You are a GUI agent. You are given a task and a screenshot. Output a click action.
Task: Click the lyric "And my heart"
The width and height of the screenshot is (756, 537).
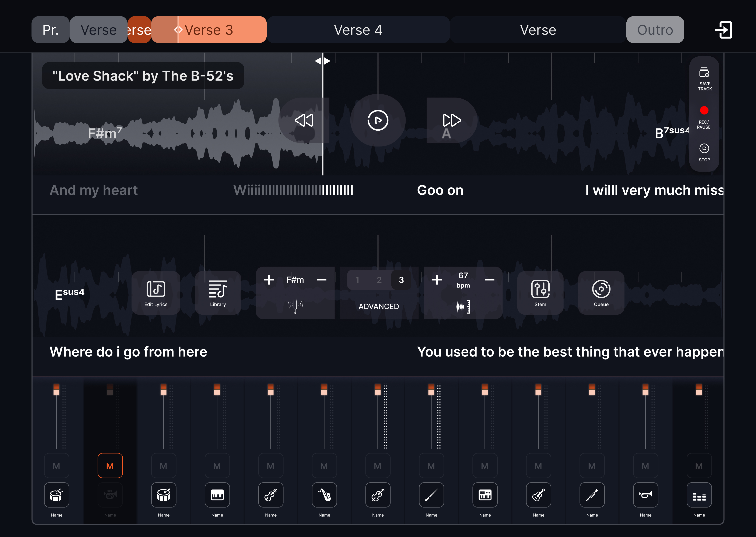94,190
